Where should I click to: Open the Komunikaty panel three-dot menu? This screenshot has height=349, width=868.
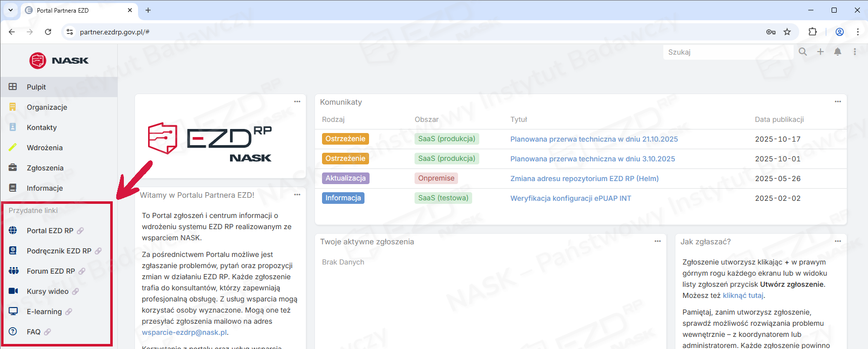tap(838, 102)
